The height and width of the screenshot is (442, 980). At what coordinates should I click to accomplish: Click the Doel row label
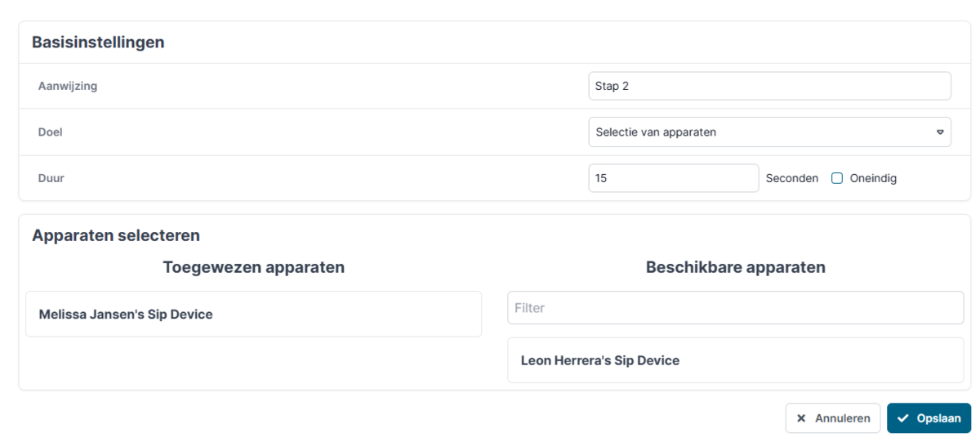pos(51,132)
